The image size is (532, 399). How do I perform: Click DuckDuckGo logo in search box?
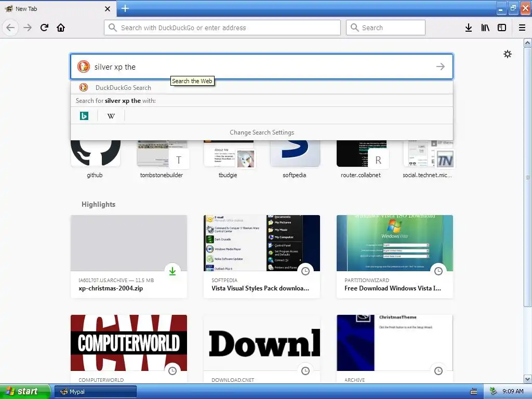[x=84, y=66]
